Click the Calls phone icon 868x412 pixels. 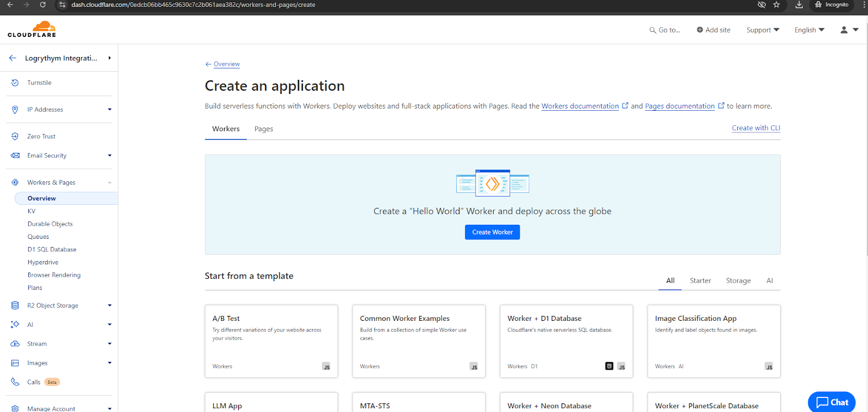(15, 382)
